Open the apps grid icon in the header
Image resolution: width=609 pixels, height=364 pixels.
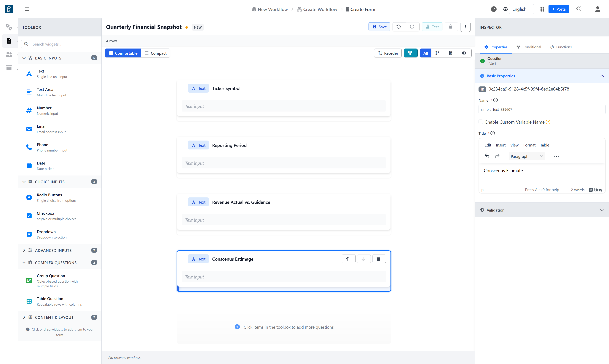[x=542, y=9]
